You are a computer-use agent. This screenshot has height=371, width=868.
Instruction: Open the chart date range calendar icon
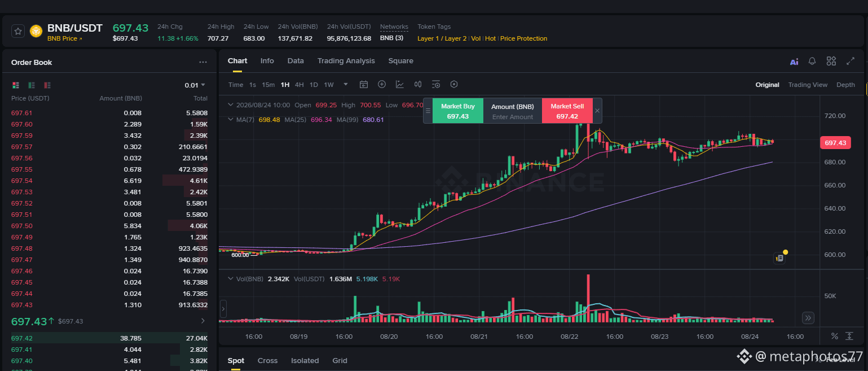pyautogui.click(x=364, y=85)
